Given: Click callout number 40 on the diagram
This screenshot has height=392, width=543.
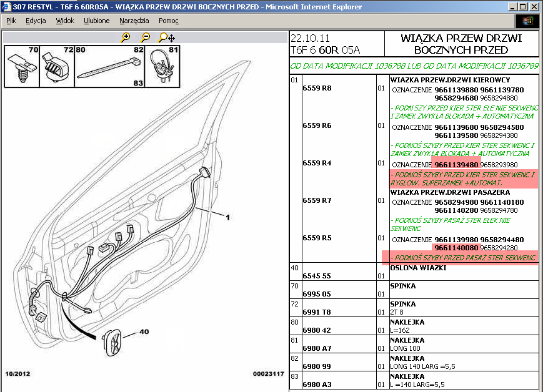Looking at the screenshot, I should [144, 331].
